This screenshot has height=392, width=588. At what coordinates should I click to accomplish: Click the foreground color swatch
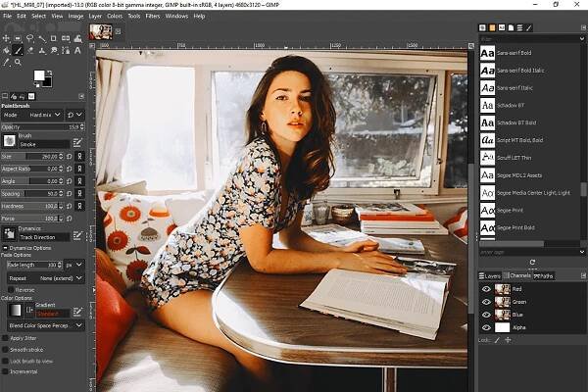[x=41, y=75]
